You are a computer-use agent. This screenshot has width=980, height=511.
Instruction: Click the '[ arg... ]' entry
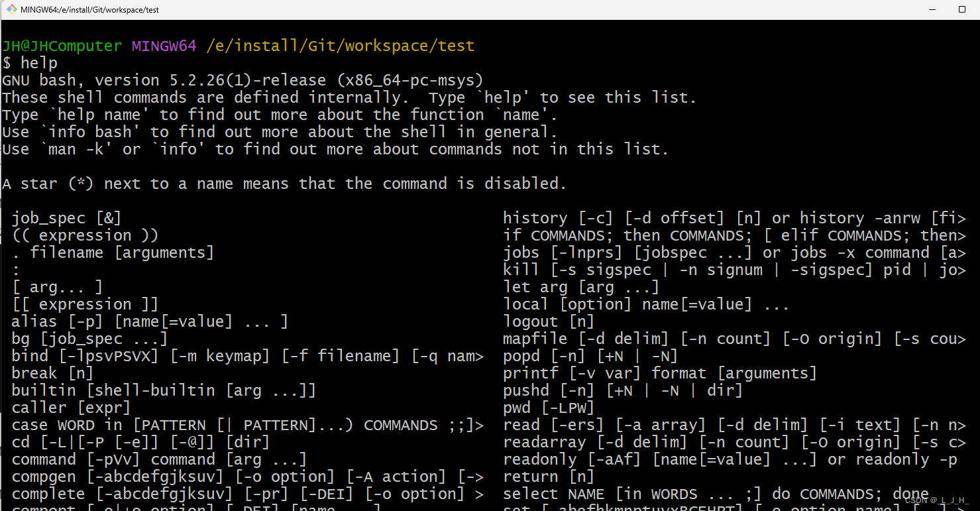pyautogui.click(x=57, y=287)
